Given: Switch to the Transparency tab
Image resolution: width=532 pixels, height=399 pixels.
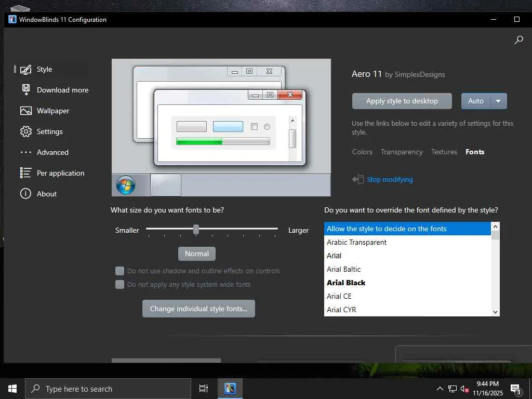Looking at the screenshot, I should click(402, 152).
